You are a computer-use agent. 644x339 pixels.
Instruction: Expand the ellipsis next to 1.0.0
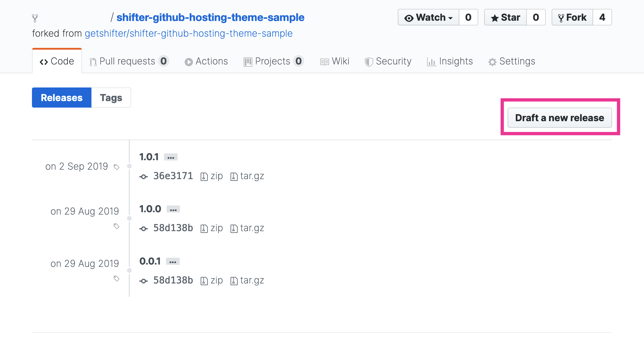[x=173, y=209]
